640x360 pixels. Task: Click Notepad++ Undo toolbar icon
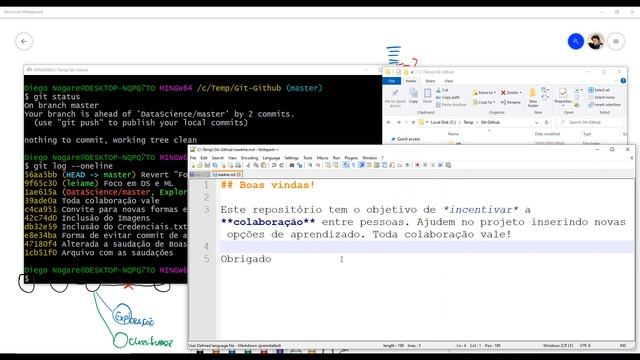[x=273, y=165]
